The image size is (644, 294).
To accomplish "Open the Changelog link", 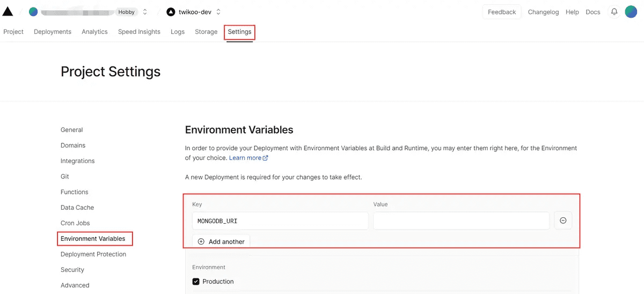I will pos(543,12).
